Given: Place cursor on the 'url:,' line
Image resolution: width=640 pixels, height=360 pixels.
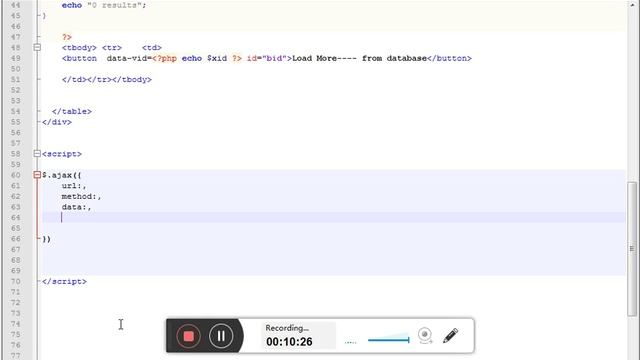Looking at the screenshot, I should 74,186.
